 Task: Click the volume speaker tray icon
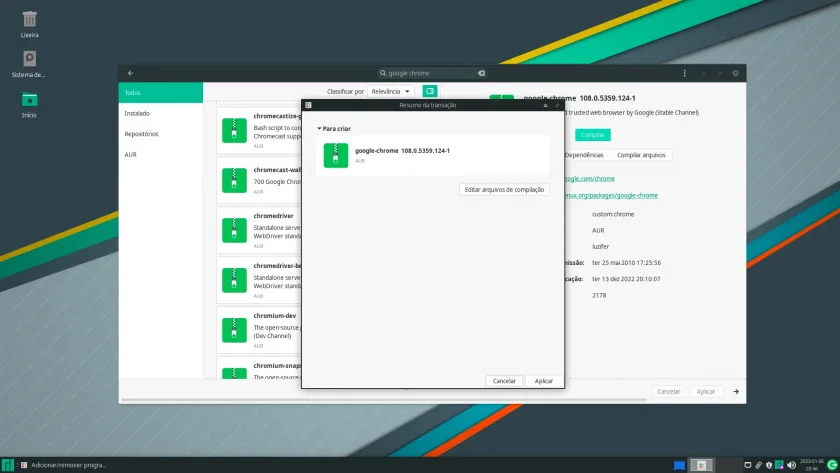point(791,465)
